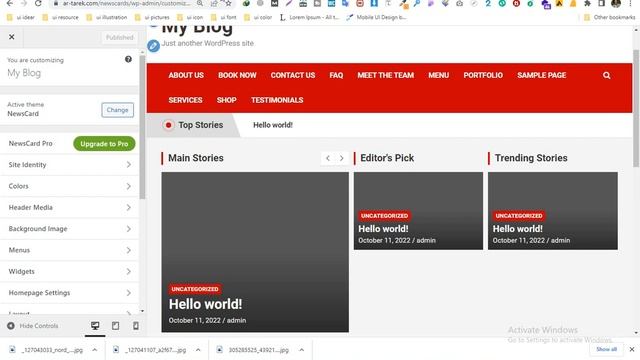Click the customizer panel scrollbar
The height and width of the screenshot is (360, 640).
pos(142,127)
